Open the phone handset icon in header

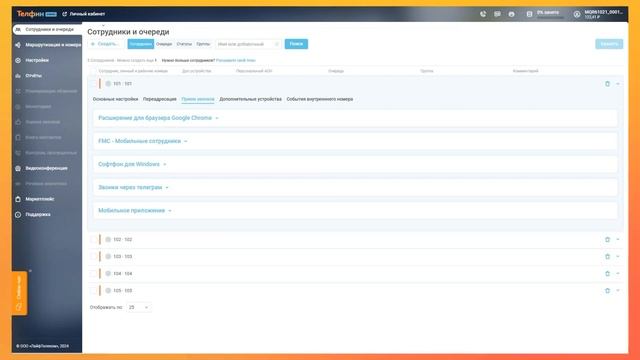click(x=483, y=14)
